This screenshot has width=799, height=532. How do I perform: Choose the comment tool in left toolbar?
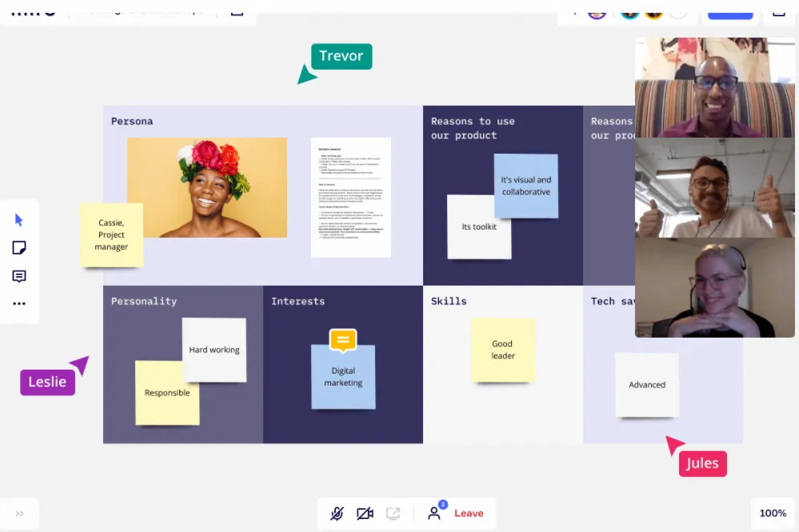coord(19,276)
